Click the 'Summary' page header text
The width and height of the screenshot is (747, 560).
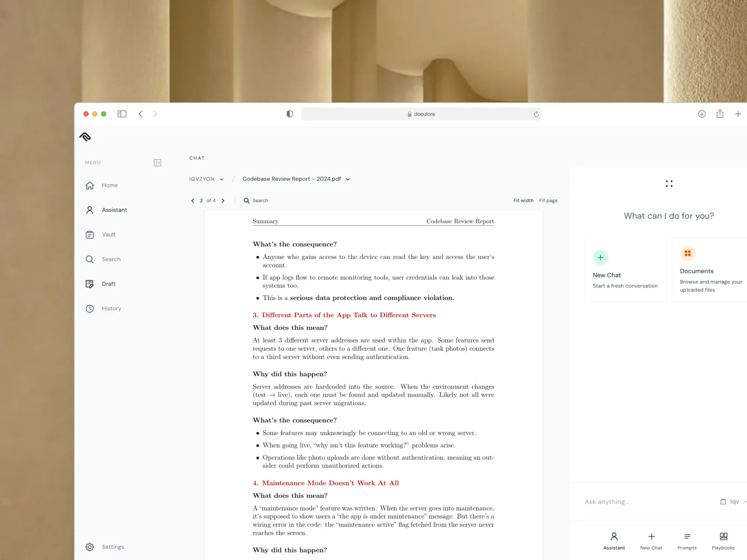[265, 221]
